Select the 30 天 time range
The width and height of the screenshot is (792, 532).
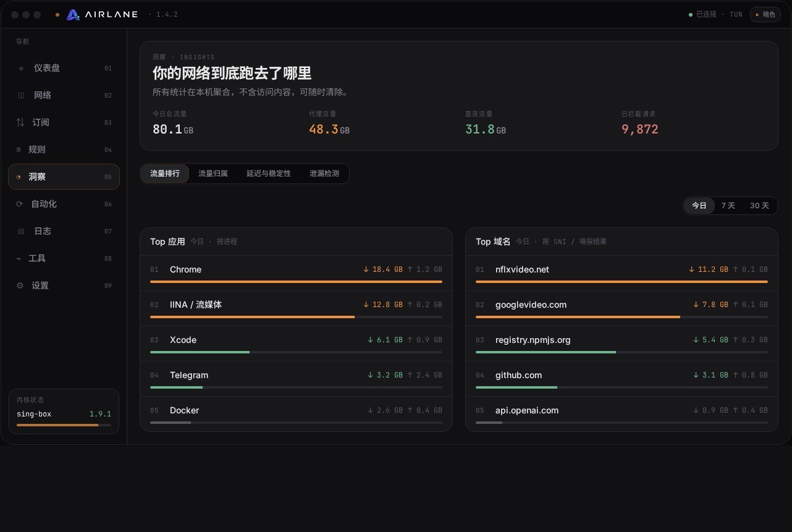[759, 206]
